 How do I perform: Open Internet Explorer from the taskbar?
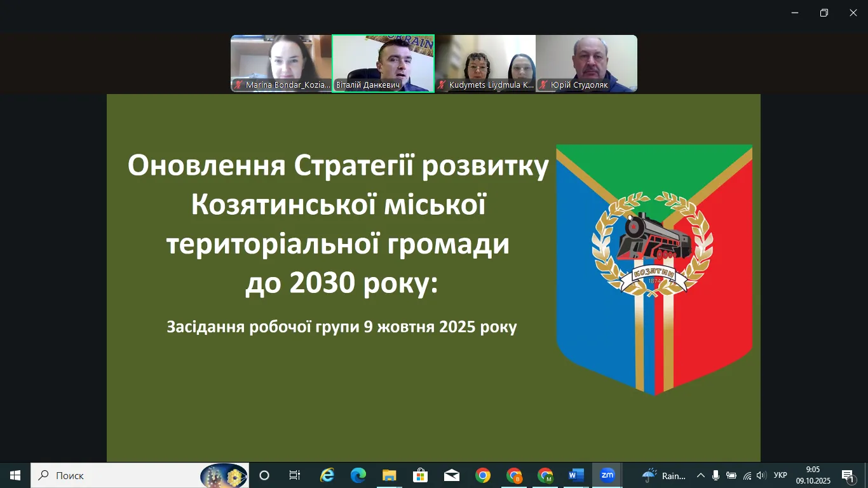tap(327, 475)
